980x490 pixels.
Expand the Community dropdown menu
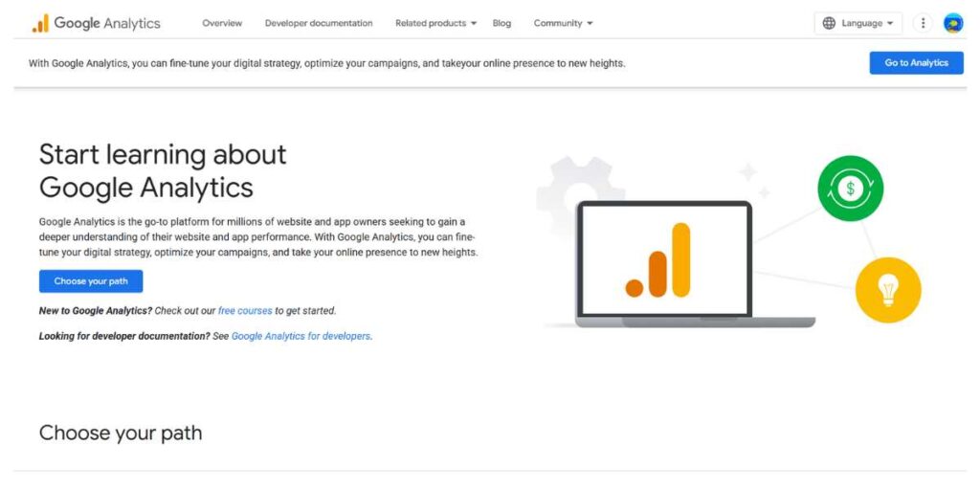[x=563, y=23]
